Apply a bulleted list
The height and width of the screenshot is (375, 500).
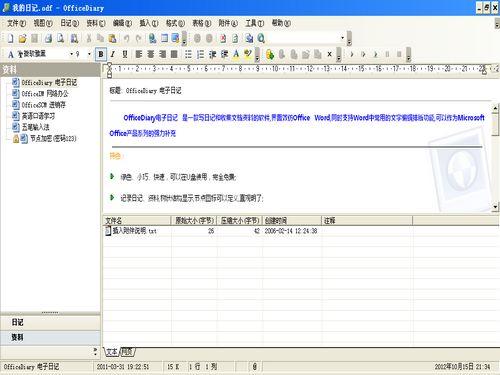click(188, 54)
